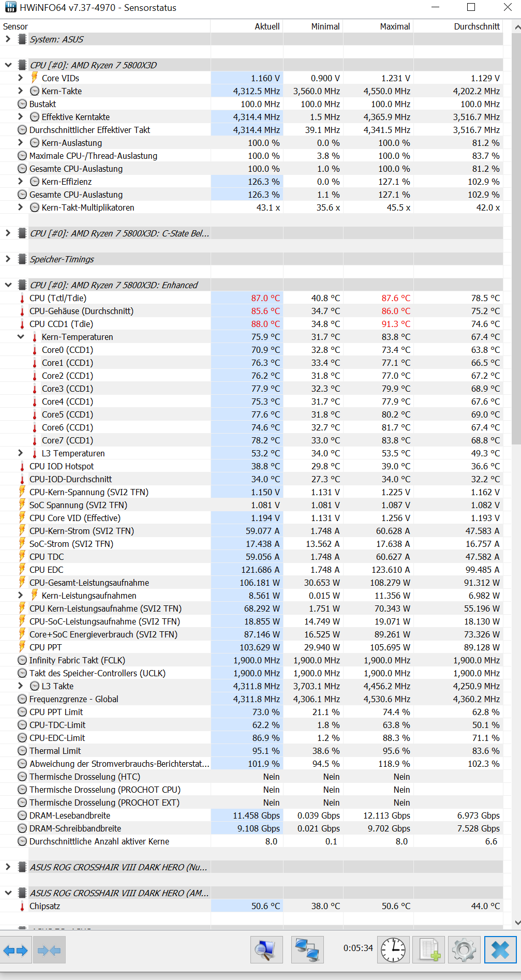Click the vertical scrollbar thumb

(516, 239)
